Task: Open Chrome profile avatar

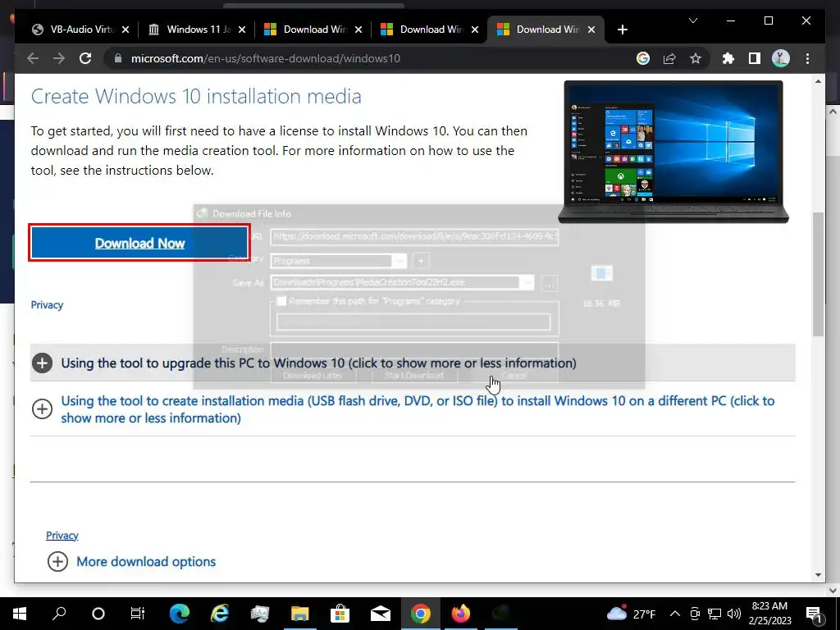Action: point(781,58)
